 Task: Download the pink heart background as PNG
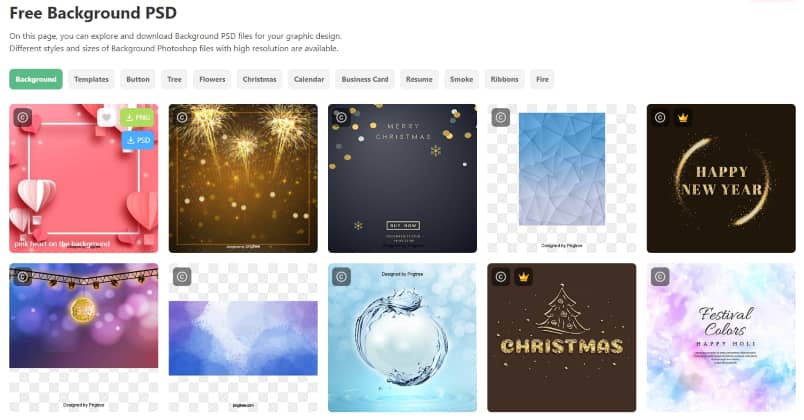[x=137, y=117]
